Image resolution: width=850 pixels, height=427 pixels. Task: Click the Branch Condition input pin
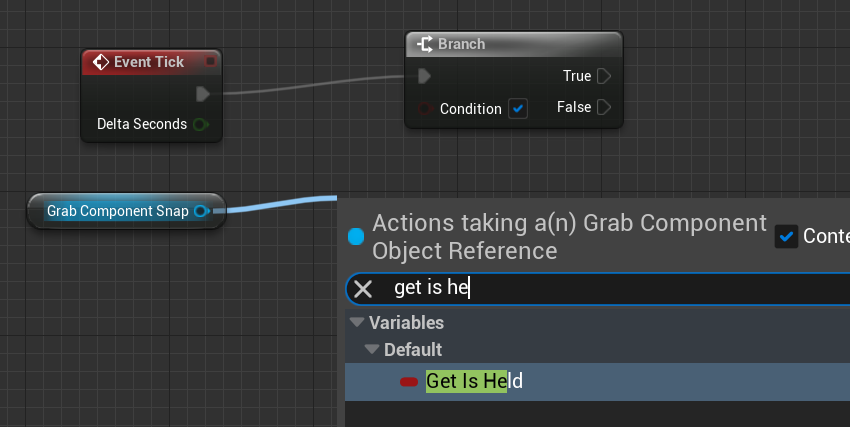(424, 108)
